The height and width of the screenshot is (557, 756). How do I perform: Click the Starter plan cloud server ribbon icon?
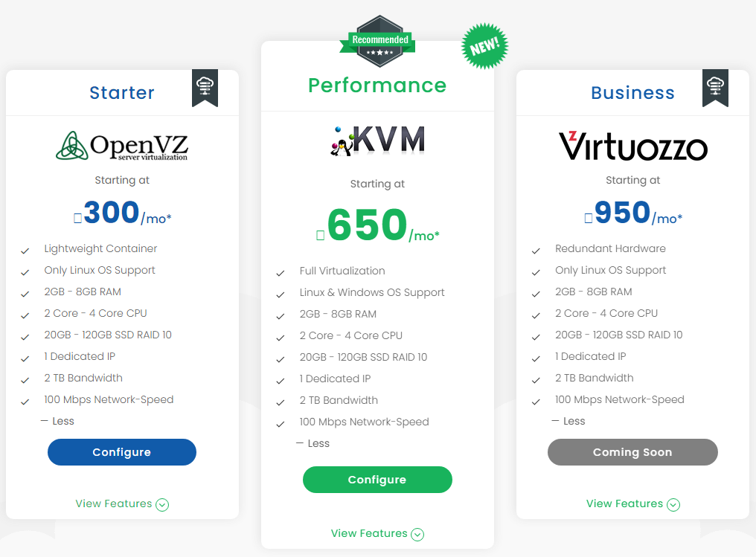(205, 88)
